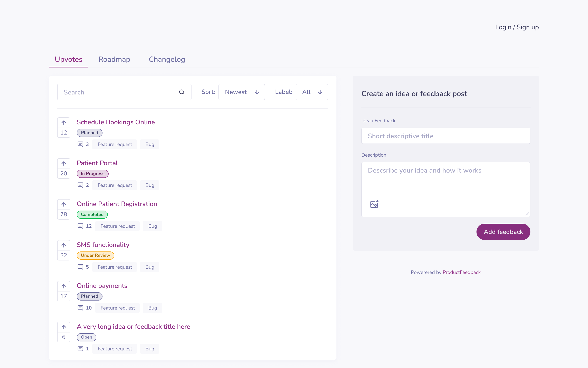Click Feature request tag on SMS functionality

pyautogui.click(x=115, y=267)
